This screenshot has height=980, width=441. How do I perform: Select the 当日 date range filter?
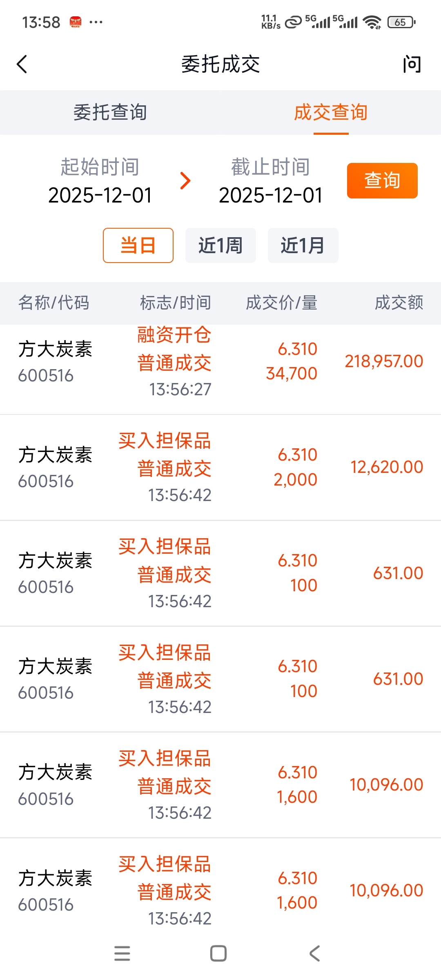pos(138,245)
